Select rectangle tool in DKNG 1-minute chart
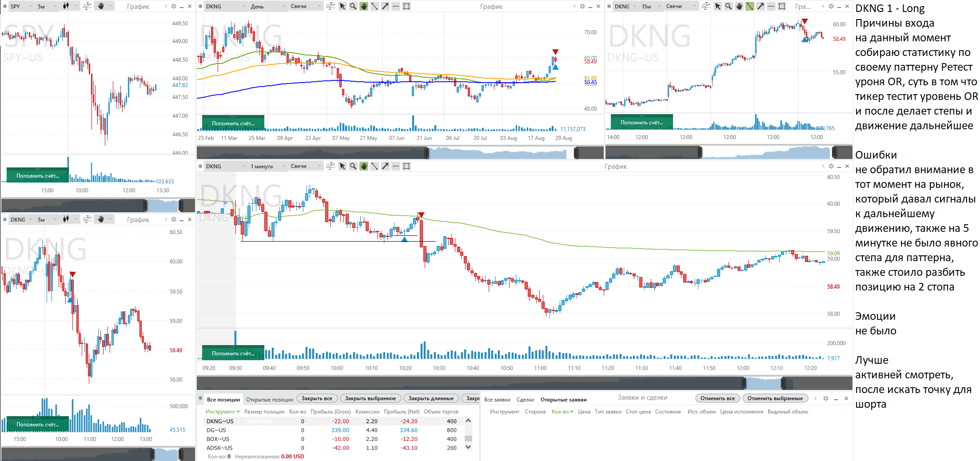This screenshot has height=461, width=980. click(406, 166)
